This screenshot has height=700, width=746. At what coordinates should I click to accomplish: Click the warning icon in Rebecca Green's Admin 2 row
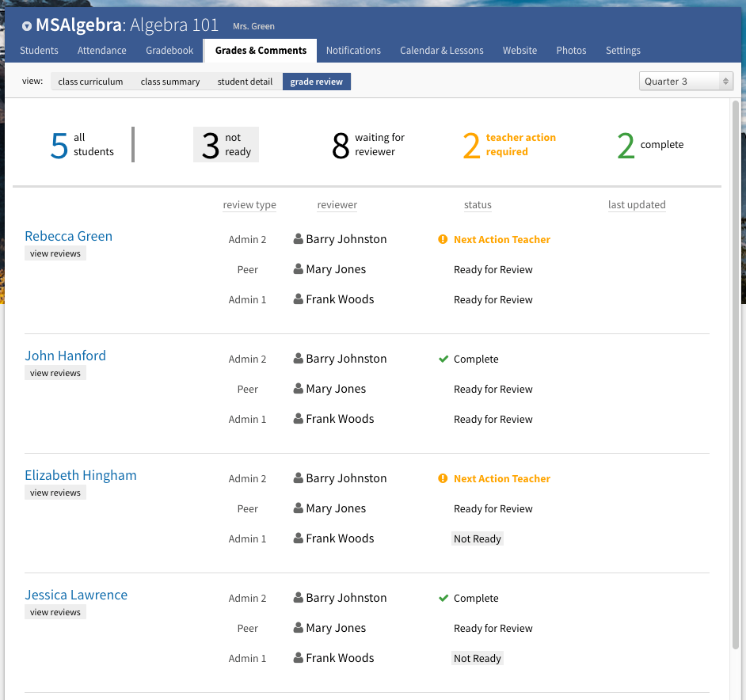443,239
